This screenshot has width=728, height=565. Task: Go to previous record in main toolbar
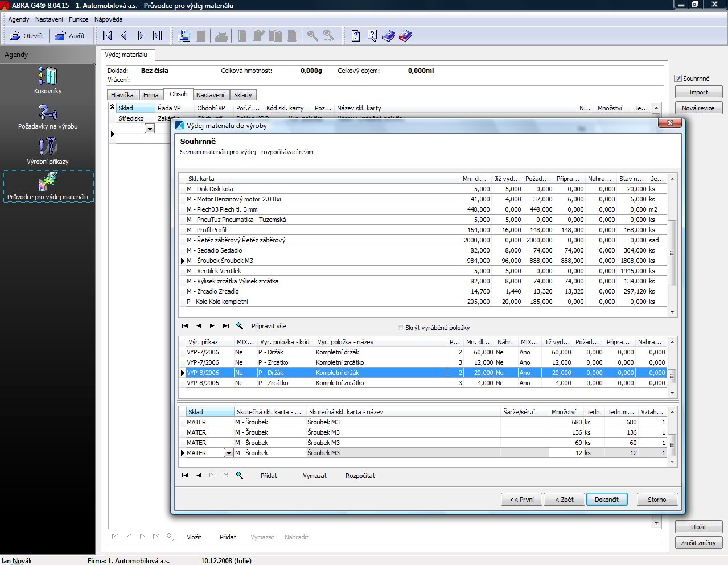point(124,36)
